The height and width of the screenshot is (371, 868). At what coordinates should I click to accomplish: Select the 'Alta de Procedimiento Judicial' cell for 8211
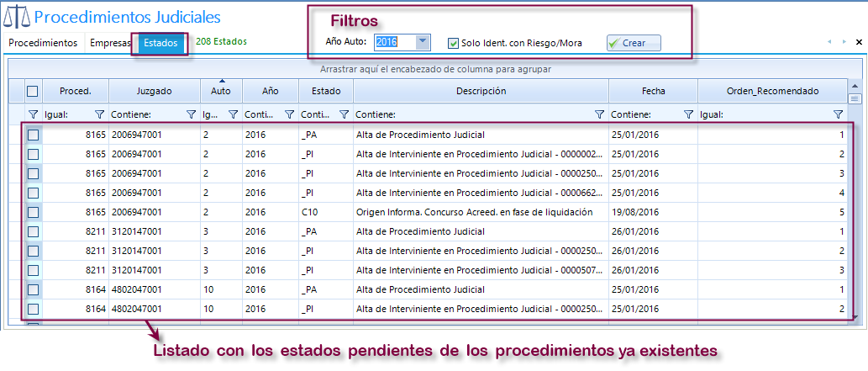click(x=481, y=231)
